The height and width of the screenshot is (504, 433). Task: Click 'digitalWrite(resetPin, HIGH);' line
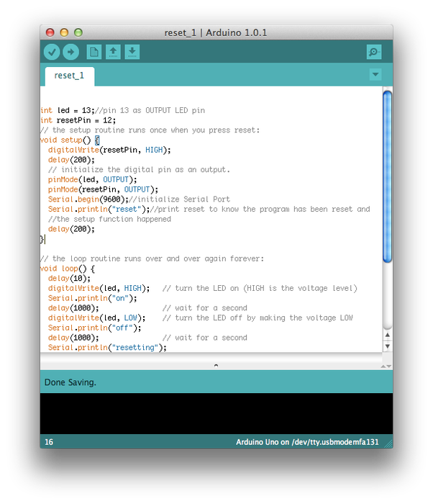point(109,150)
